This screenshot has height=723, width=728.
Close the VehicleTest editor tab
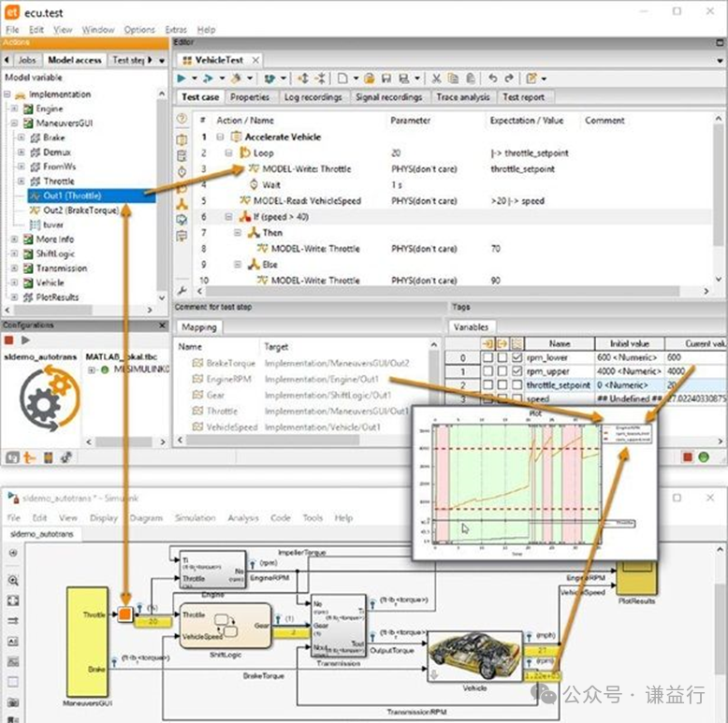click(x=255, y=60)
